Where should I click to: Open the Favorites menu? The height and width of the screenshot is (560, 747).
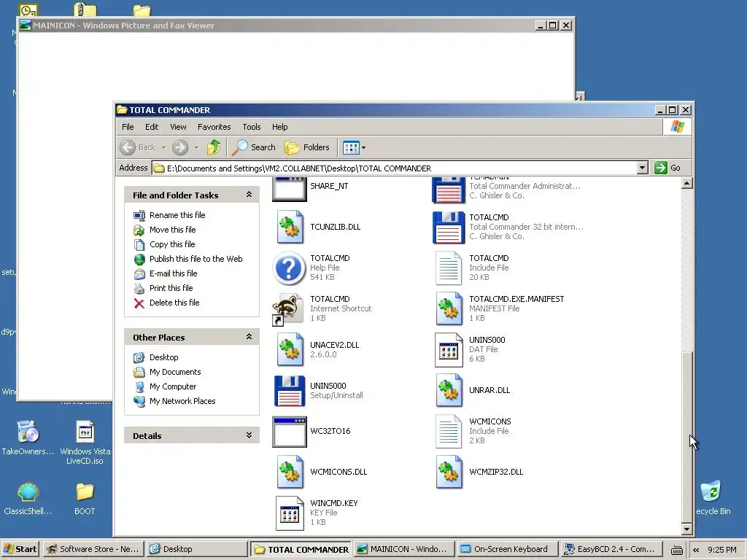(x=214, y=127)
